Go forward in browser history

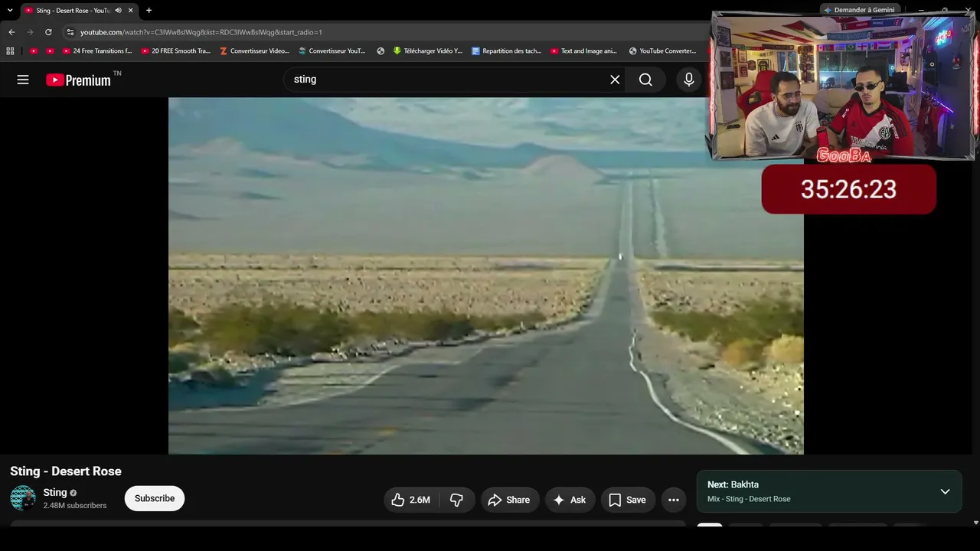click(x=30, y=32)
